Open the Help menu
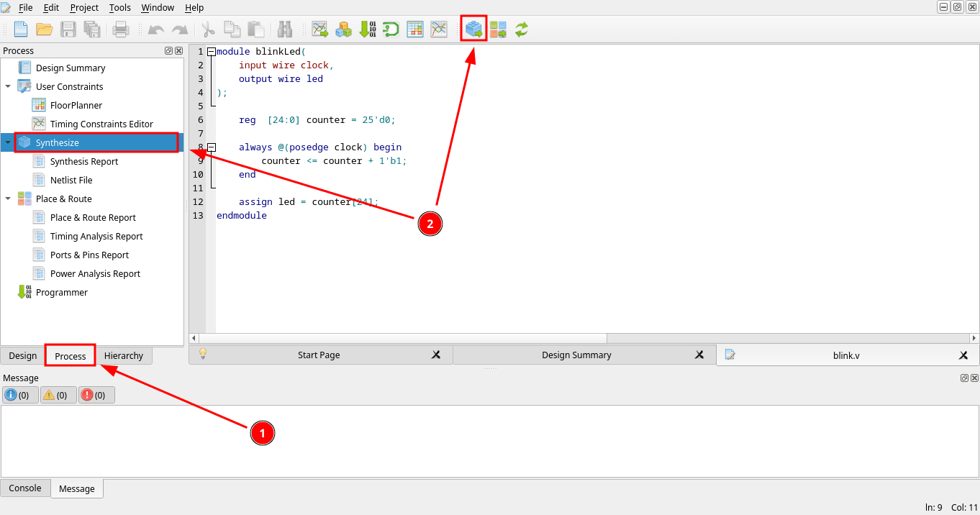Viewport: 980px width, 515px height. 194,7
